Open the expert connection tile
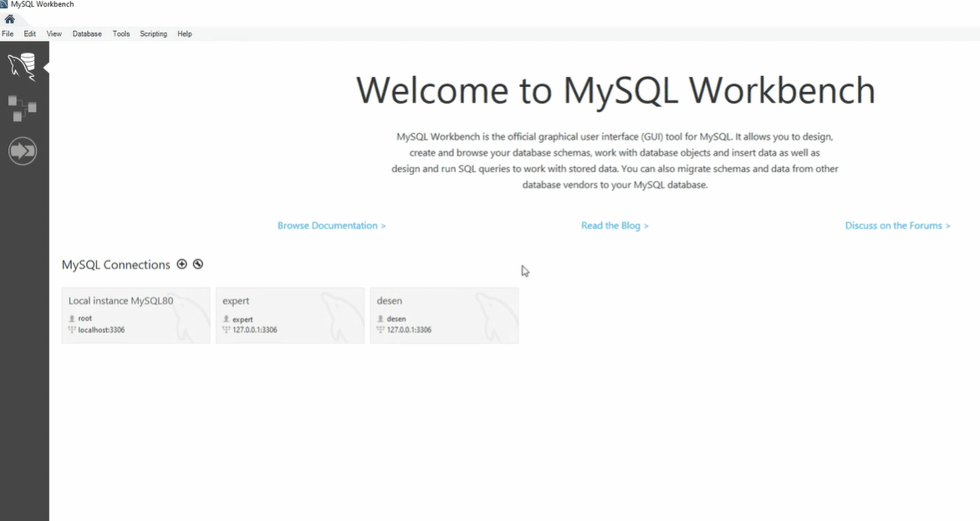 pos(290,315)
